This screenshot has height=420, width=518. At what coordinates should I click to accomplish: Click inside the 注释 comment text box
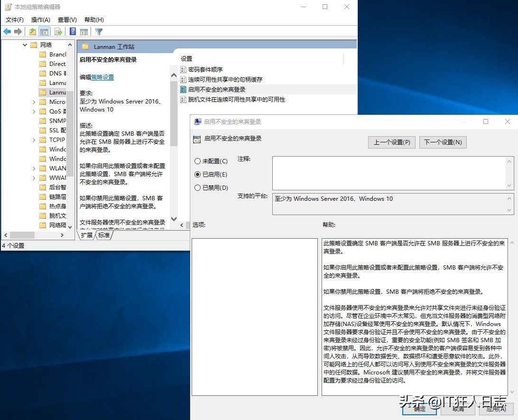click(389, 173)
